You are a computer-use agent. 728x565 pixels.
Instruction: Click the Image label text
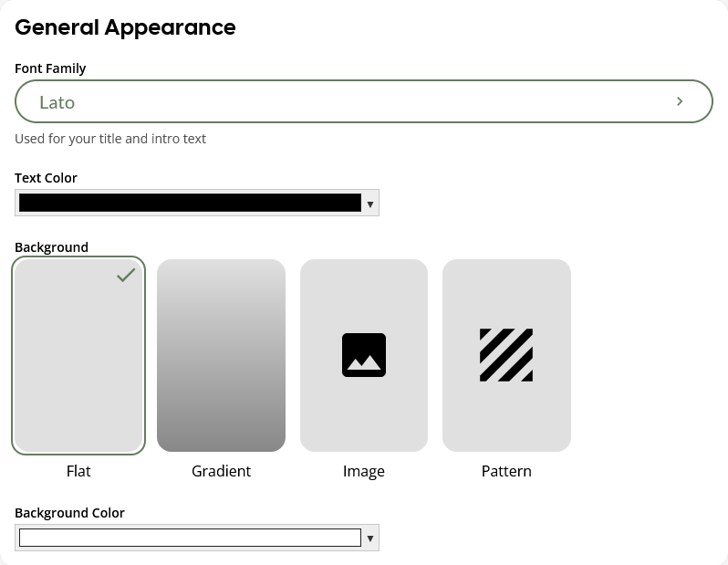pyautogui.click(x=364, y=471)
